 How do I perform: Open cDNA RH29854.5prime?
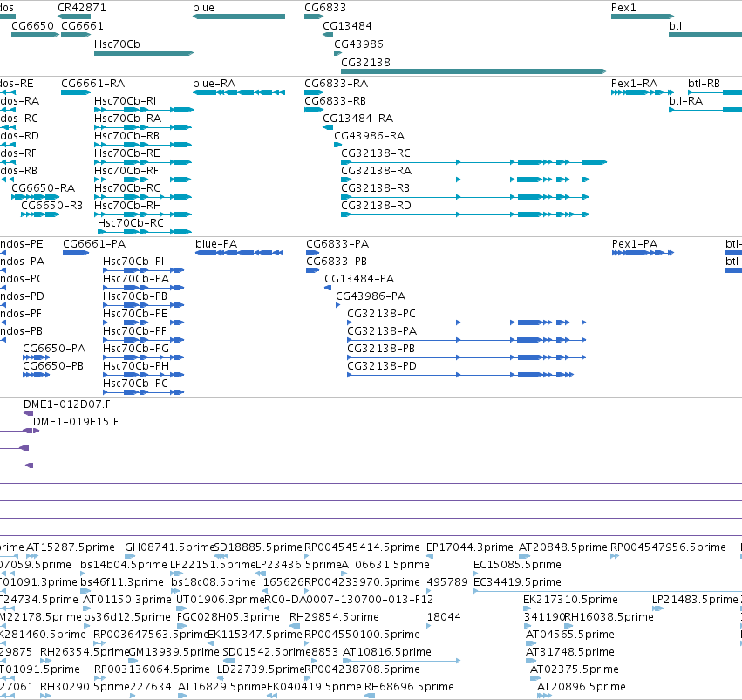(x=334, y=617)
